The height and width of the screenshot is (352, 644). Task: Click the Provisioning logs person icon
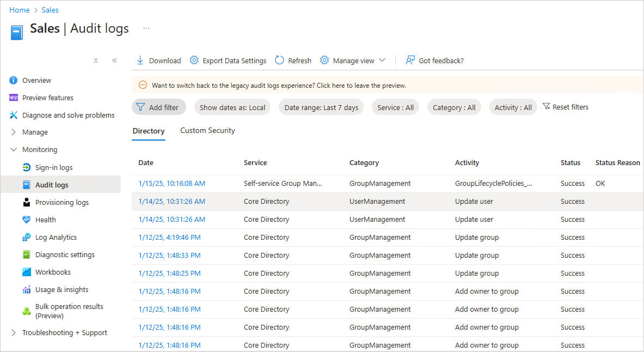tap(27, 202)
